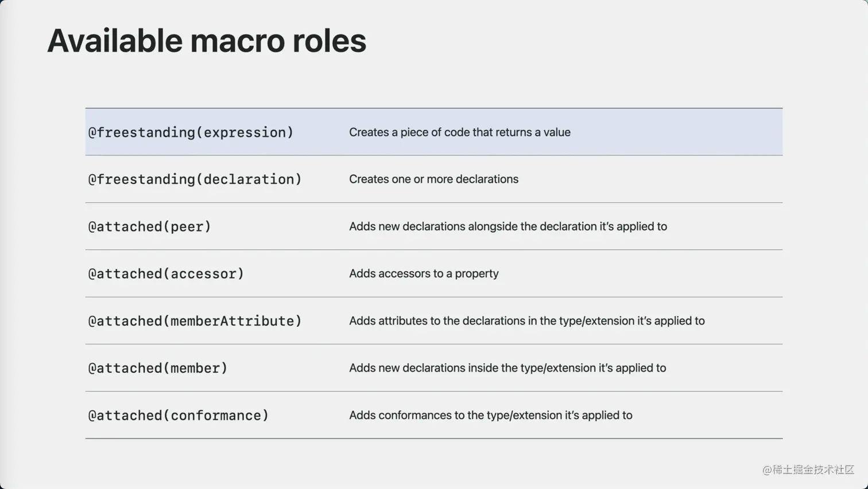The height and width of the screenshot is (489, 868).
Task: Click the 'Adds conformances to the type/extension' description
Action: (x=490, y=415)
